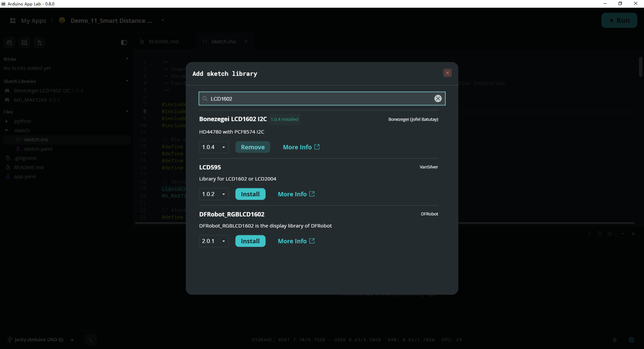The image size is (644, 349).
Task: Open More Info for LCD595
Action: point(296,194)
